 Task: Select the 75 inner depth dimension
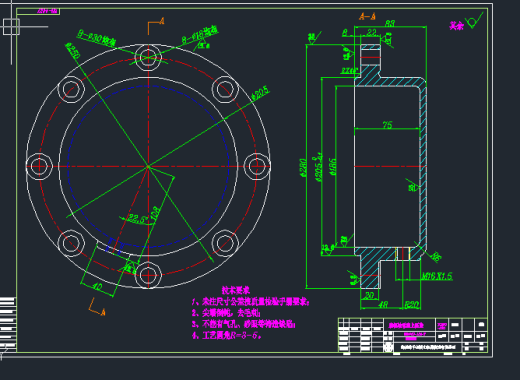387,125
